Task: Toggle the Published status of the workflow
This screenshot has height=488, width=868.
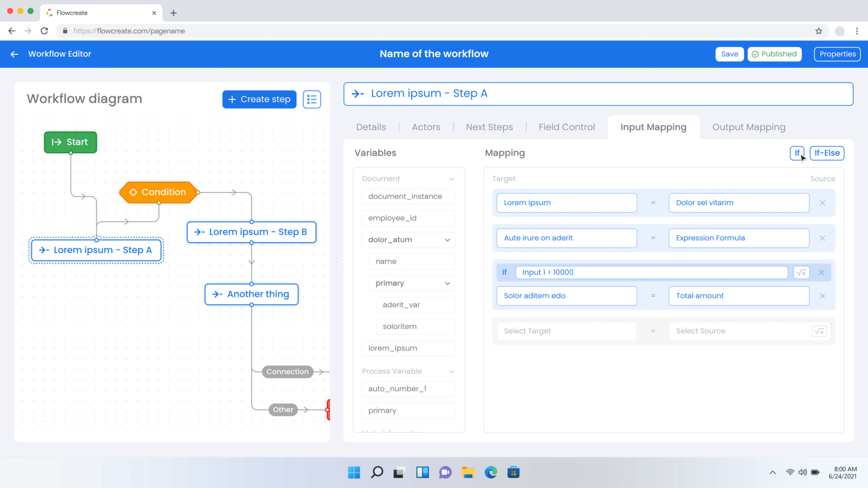Action: (x=774, y=54)
